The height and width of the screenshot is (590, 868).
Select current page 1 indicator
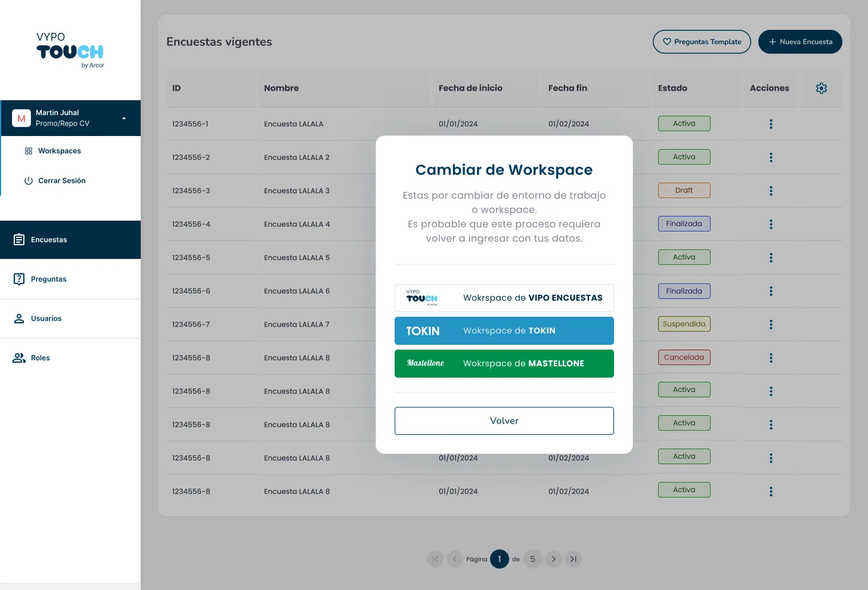coord(500,559)
